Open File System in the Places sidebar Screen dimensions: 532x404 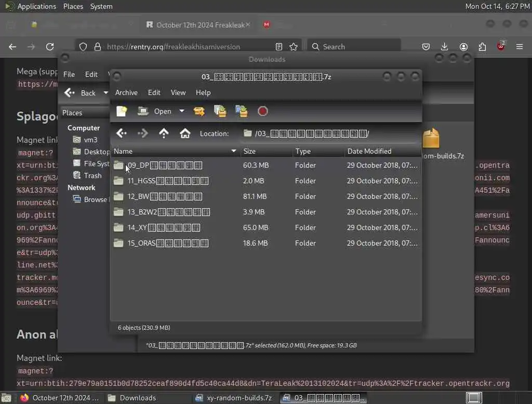[x=91, y=164]
